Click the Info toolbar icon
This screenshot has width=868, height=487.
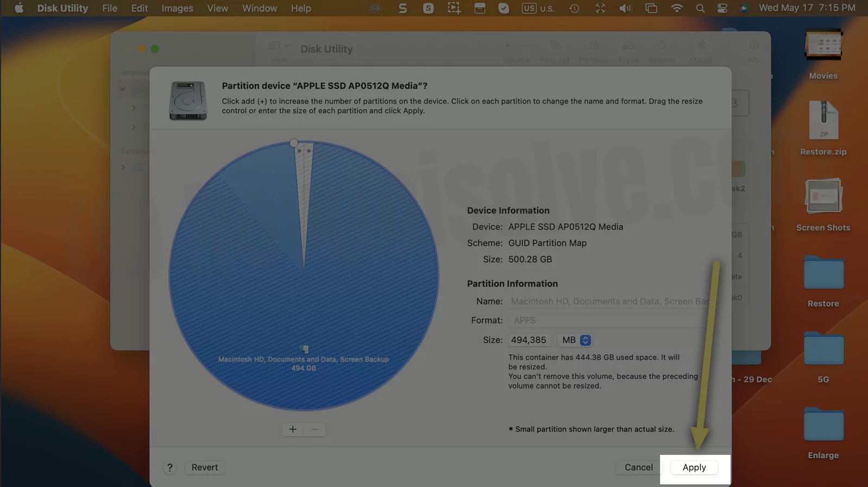pos(754,46)
